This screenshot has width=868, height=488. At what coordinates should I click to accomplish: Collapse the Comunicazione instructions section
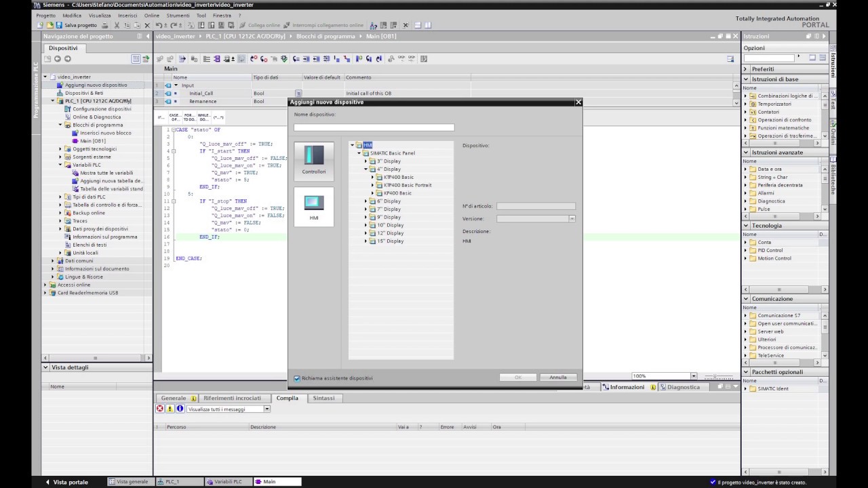click(747, 299)
